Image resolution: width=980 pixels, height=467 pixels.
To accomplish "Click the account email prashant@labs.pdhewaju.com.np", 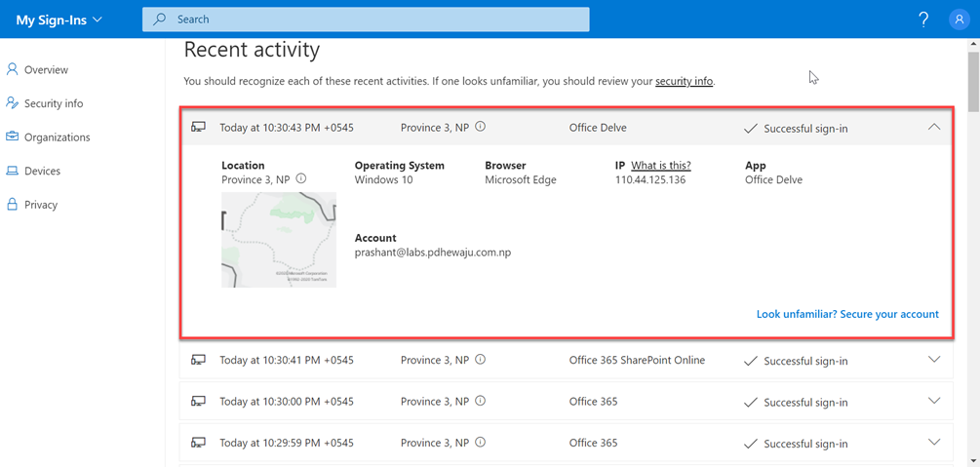I will tap(433, 253).
